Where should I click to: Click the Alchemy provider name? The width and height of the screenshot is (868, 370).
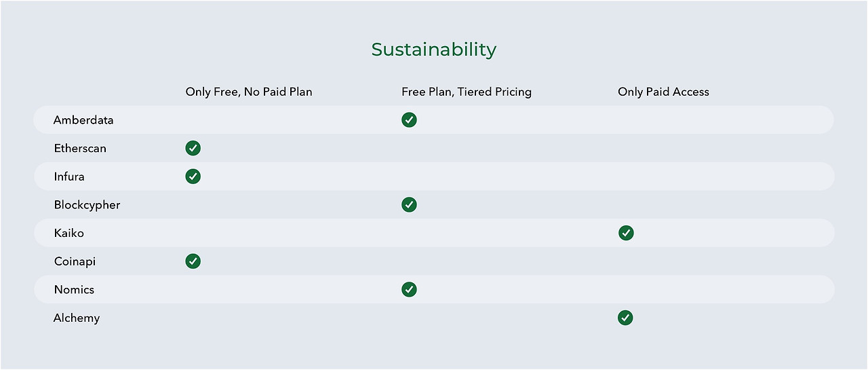[77, 318]
